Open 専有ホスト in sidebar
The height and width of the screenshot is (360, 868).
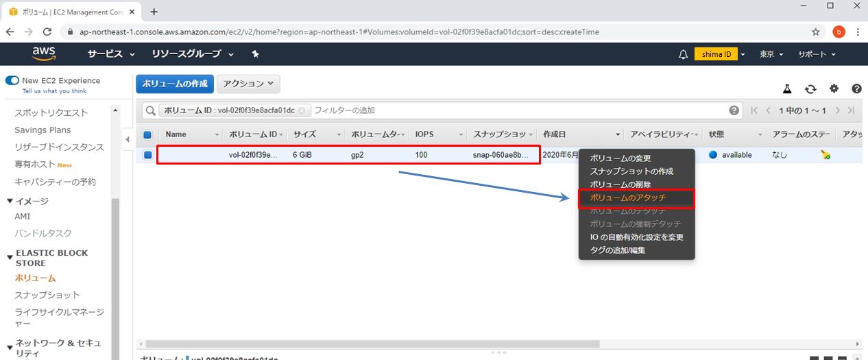(x=34, y=165)
